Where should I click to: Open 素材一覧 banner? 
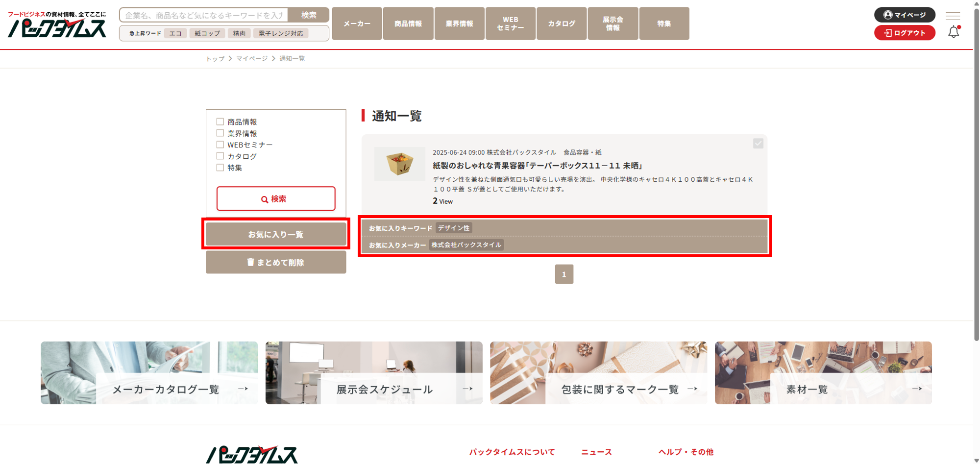pos(823,373)
